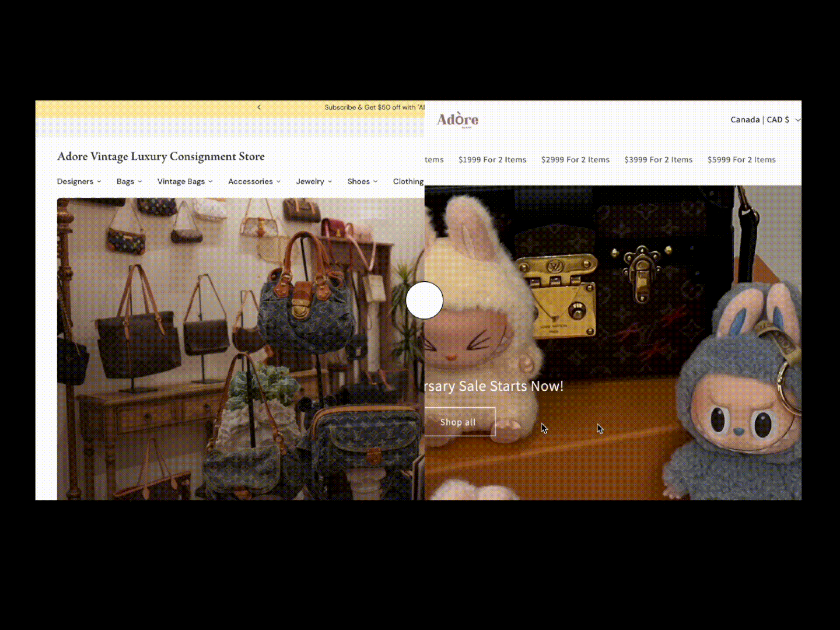This screenshot has width=840, height=630.
Task: Click the previous announcement arrow in the yellow bar
Action: [x=259, y=107]
